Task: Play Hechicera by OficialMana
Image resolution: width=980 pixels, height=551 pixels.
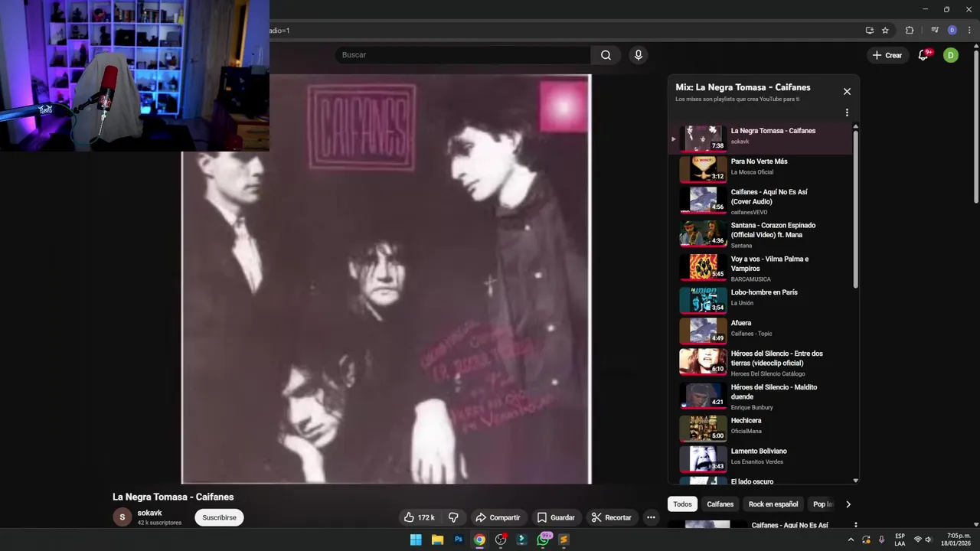Action: click(x=761, y=429)
